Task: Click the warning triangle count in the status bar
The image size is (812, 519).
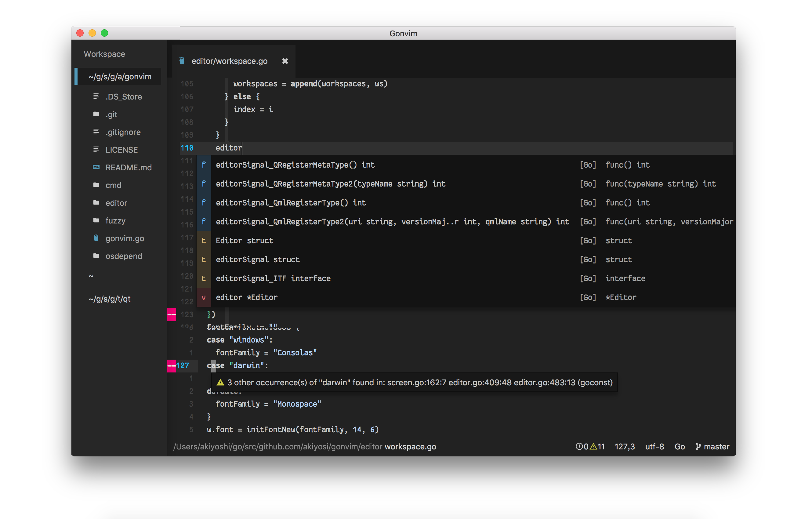Action: point(597,447)
